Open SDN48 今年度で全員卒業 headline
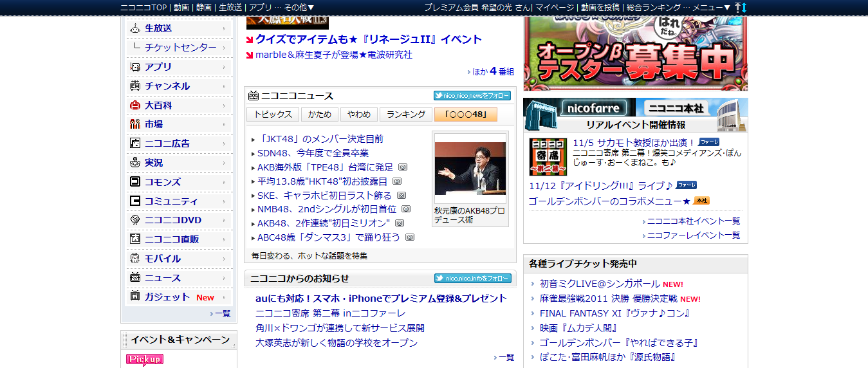868x368 pixels. [x=313, y=153]
